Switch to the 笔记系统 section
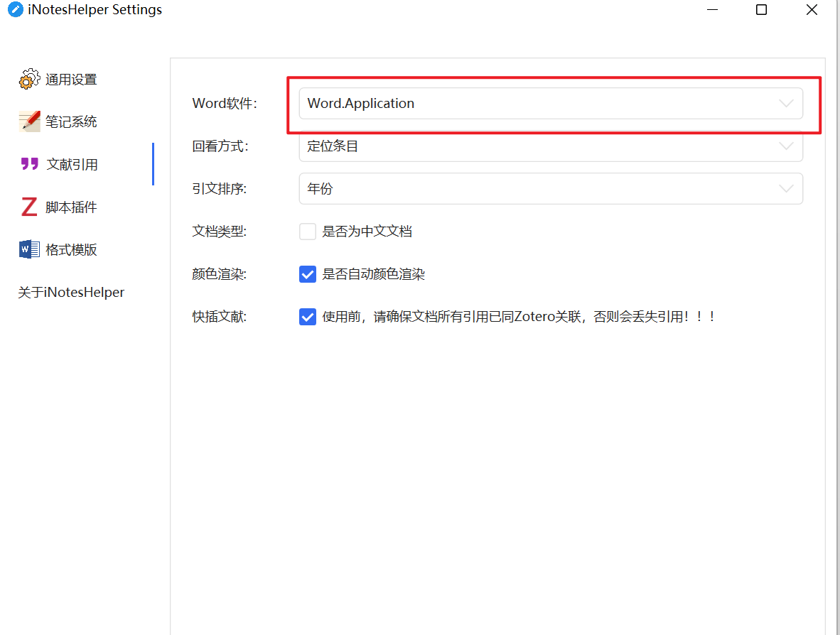This screenshot has height=635, width=840. [x=71, y=121]
